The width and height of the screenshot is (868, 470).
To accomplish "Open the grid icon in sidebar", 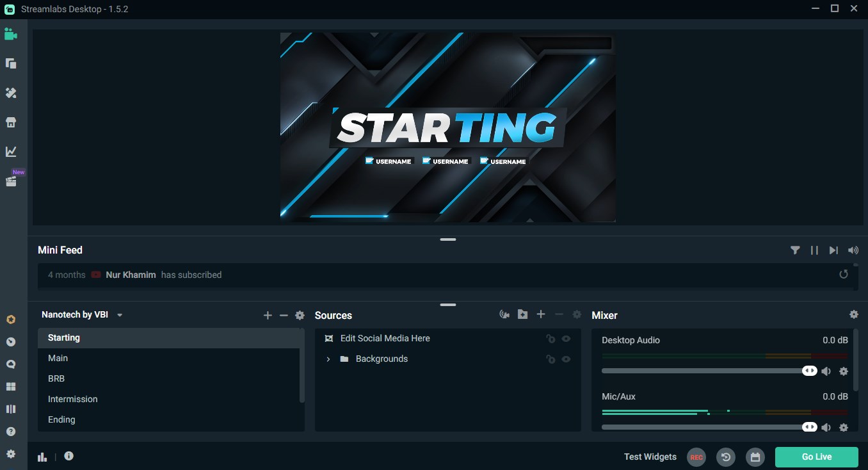I will 10,387.
